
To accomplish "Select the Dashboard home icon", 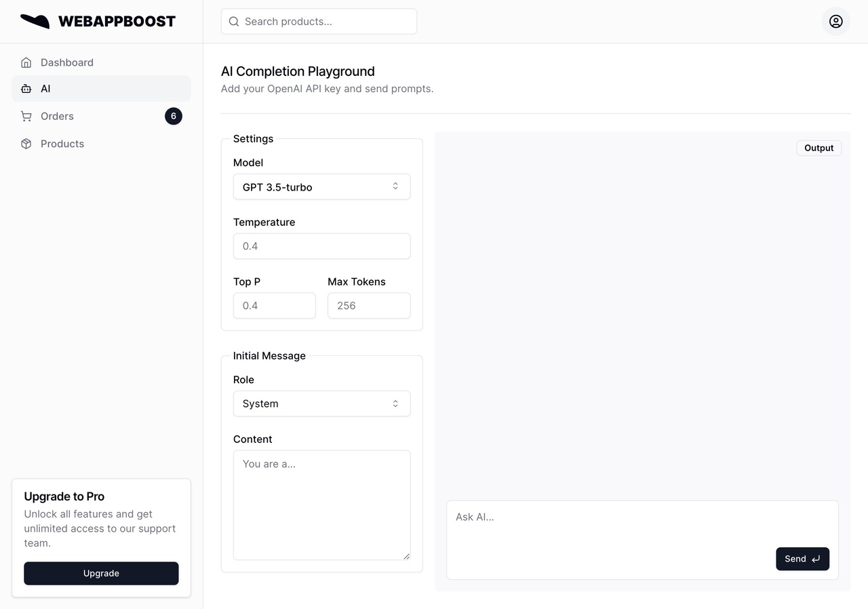I will (x=26, y=62).
